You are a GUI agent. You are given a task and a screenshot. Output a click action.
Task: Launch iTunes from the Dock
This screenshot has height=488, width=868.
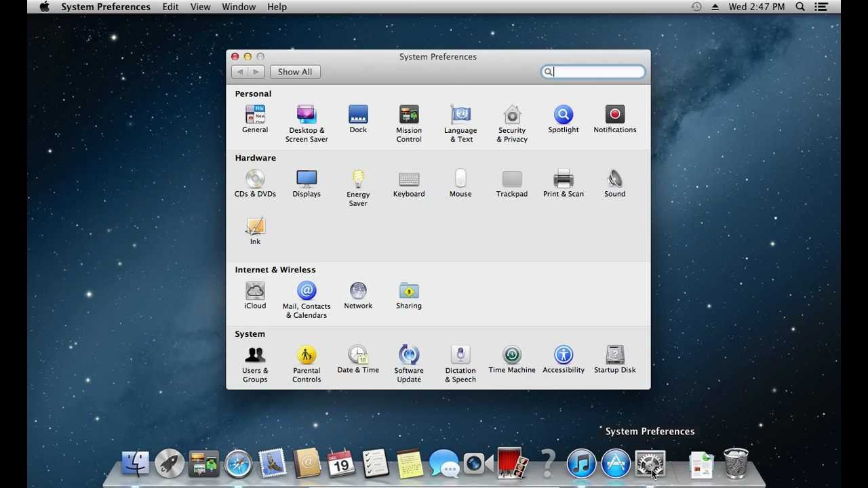pos(581,464)
